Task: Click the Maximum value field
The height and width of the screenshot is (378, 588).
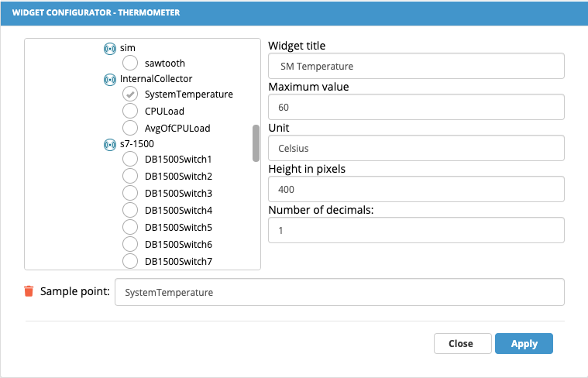Action: click(416, 107)
